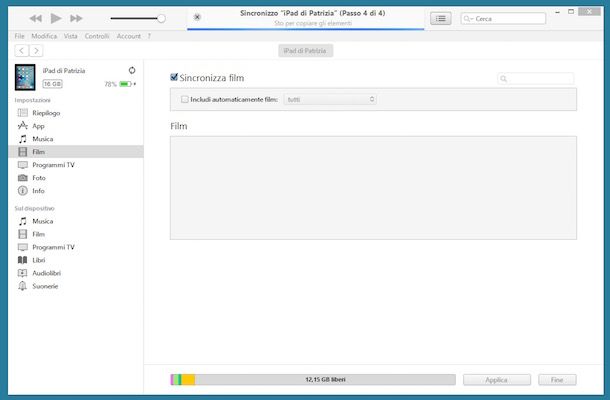Open Musica under Impostazioni
Screen dimensions: 610x400
tap(76, 139)
